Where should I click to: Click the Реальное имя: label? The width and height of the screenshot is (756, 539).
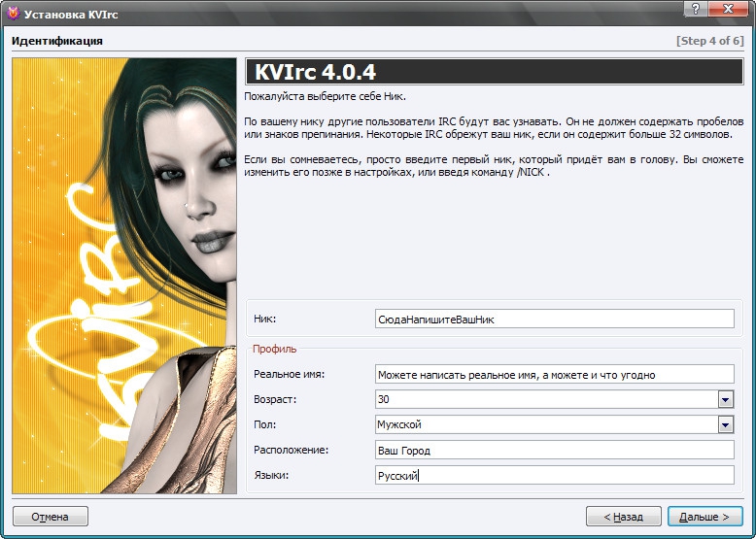[289, 374]
